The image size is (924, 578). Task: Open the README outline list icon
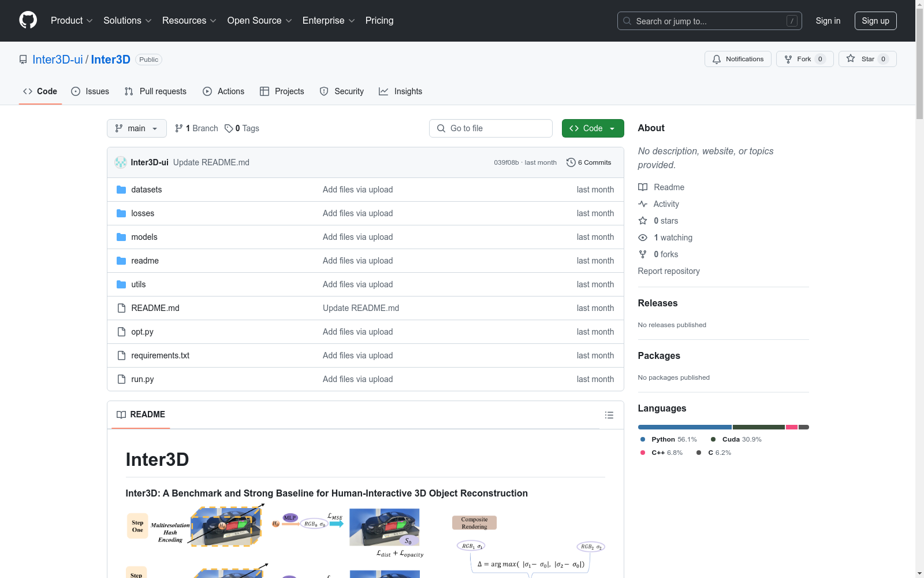pyautogui.click(x=609, y=415)
